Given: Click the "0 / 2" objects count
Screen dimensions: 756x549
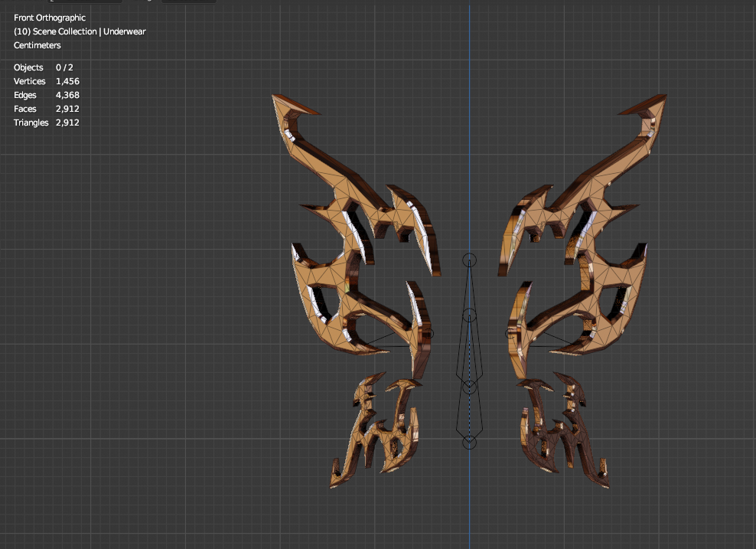Looking at the screenshot, I should click(64, 67).
